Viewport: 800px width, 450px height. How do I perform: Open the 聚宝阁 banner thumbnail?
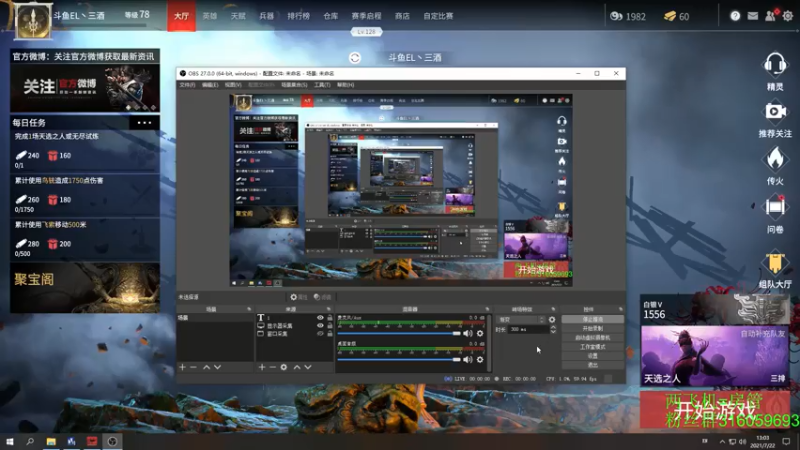85,288
